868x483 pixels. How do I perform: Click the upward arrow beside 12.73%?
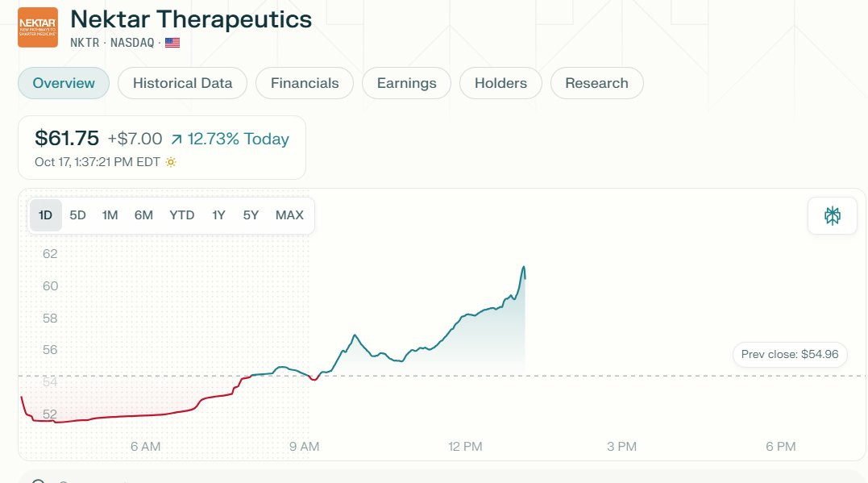[x=176, y=139]
